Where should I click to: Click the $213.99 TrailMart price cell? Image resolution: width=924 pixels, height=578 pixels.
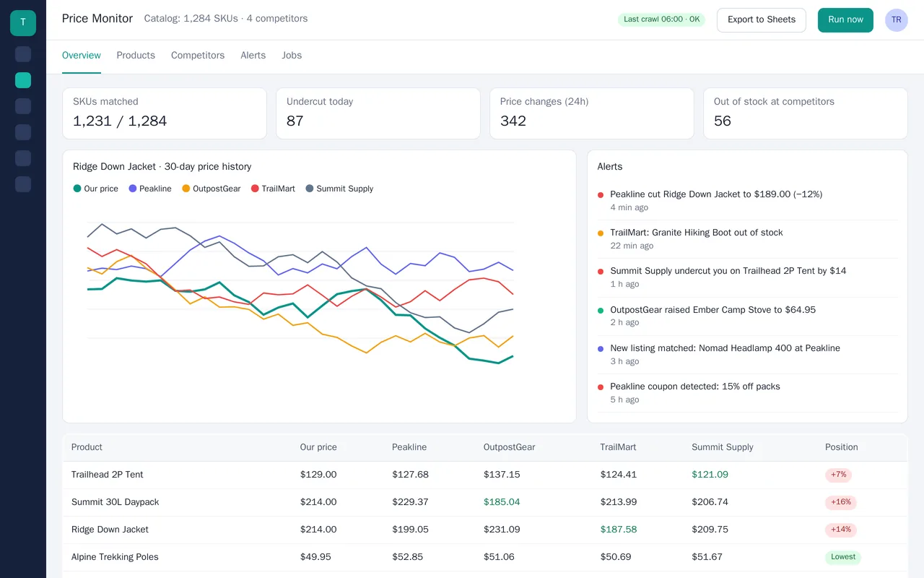coord(619,502)
